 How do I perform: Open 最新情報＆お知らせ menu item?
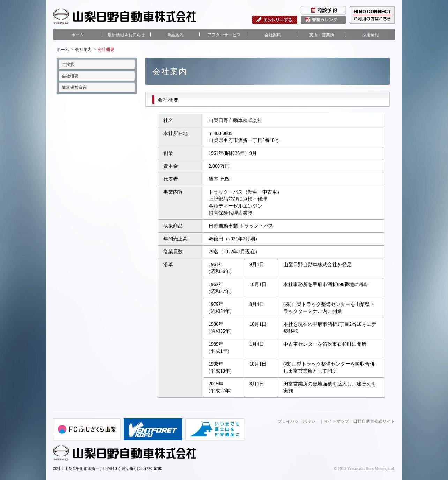126,35
